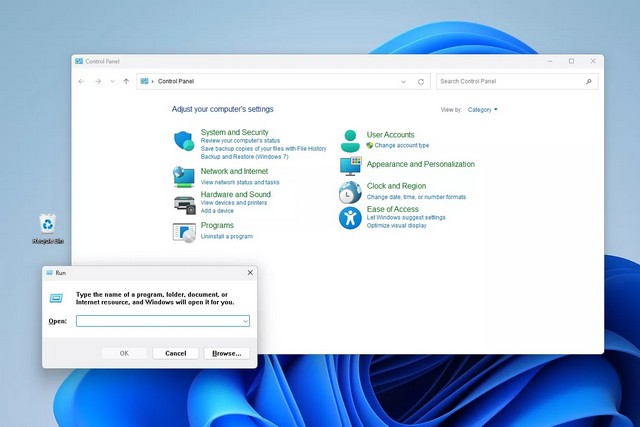Open the System and Security shield icon
Viewport: 640px width, 427px height.
[x=184, y=141]
